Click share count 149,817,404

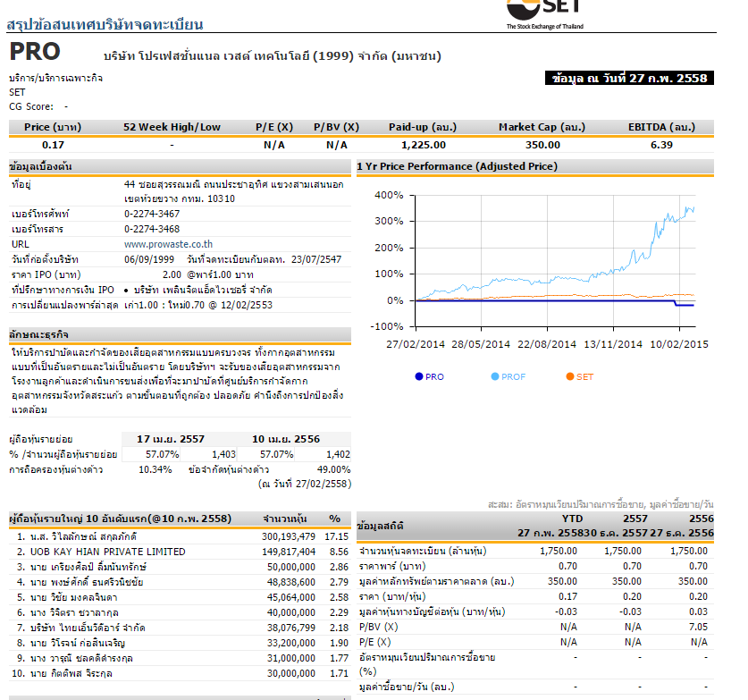point(288,552)
